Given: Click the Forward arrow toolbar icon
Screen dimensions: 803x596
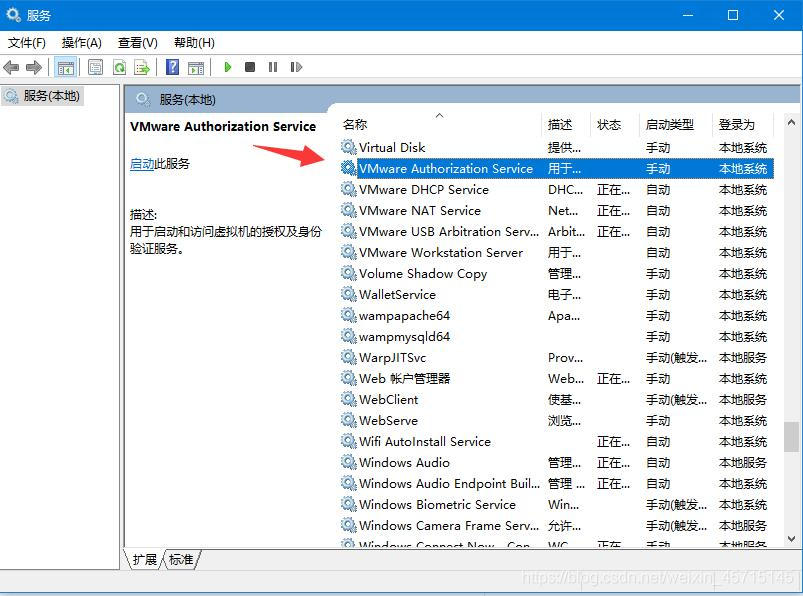Looking at the screenshot, I should pos(34,67).
